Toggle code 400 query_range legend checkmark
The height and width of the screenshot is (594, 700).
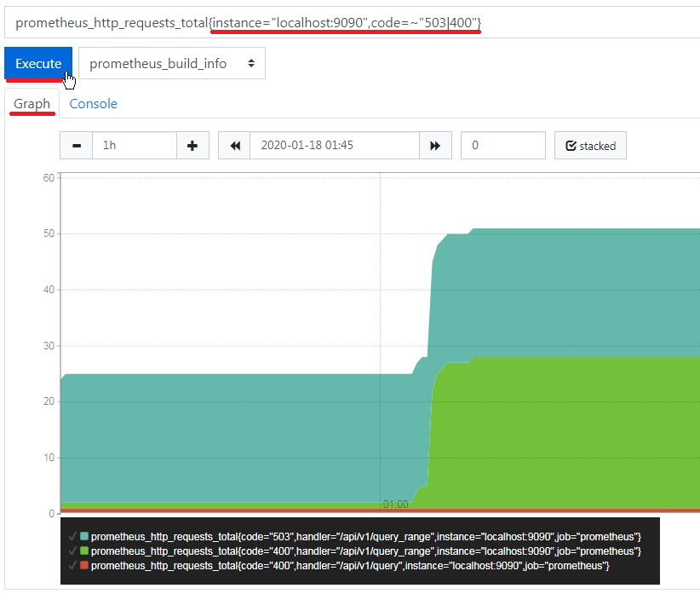[x=72, y=551]
